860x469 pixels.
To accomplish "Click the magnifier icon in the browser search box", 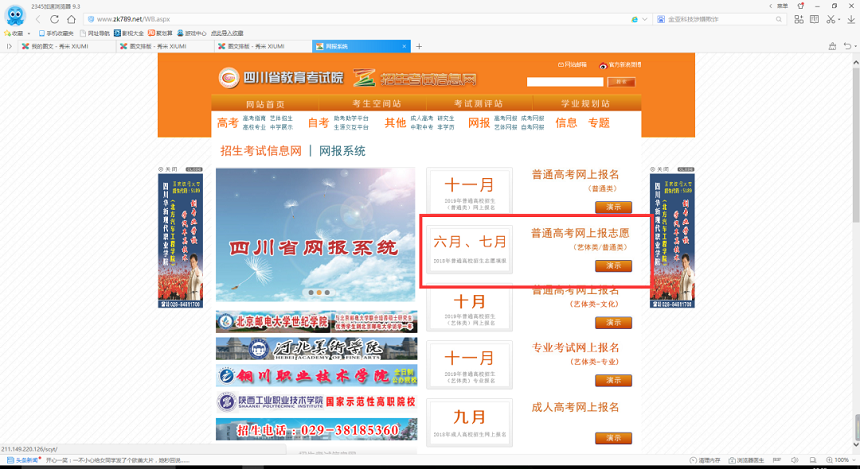I will coord(779,19).
